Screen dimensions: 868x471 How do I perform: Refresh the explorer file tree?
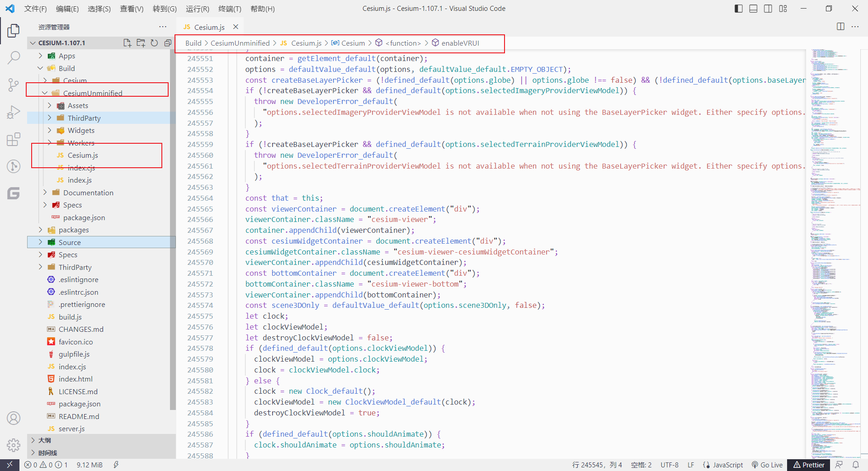tap(154, 43)
